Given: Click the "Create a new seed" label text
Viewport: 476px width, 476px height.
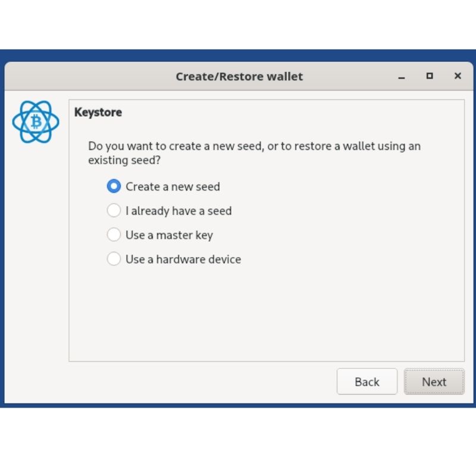Looking at the screenshot, I should 173,186.
